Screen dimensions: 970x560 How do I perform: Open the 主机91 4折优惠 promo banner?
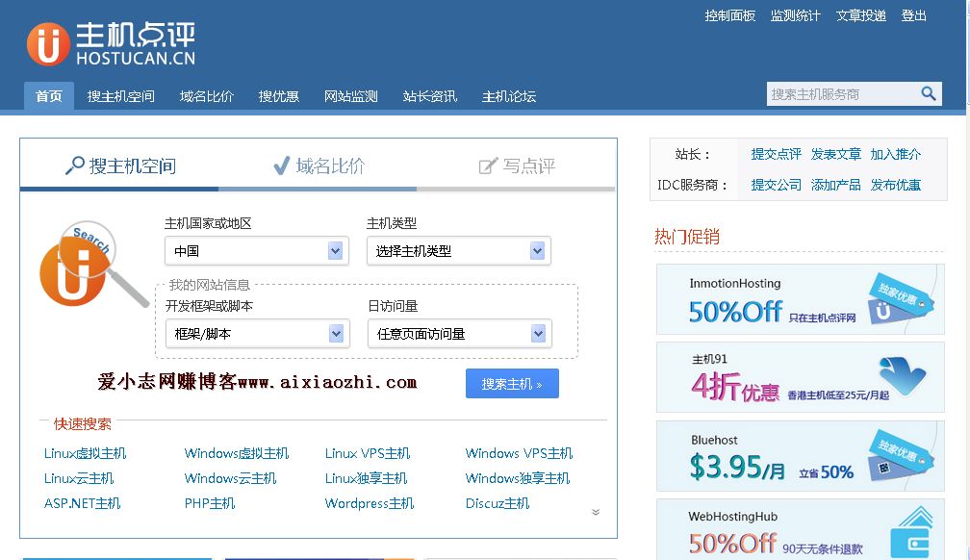(800, 377)
